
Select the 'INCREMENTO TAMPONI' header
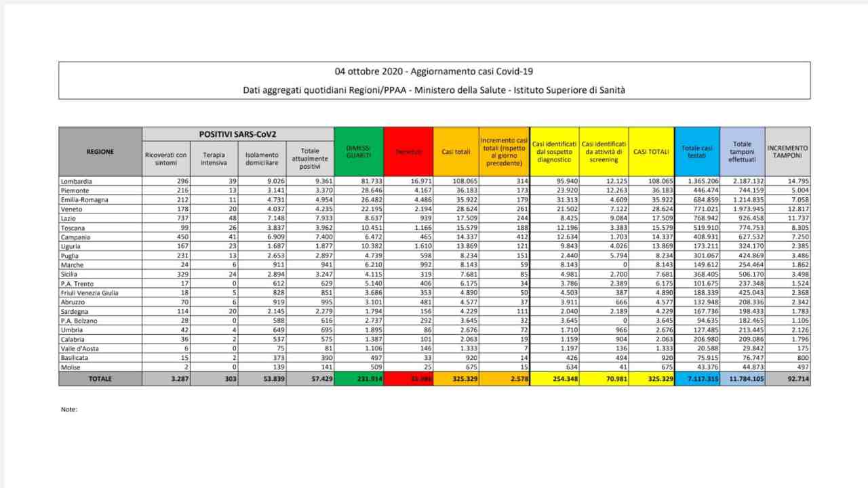coord(788,152)
